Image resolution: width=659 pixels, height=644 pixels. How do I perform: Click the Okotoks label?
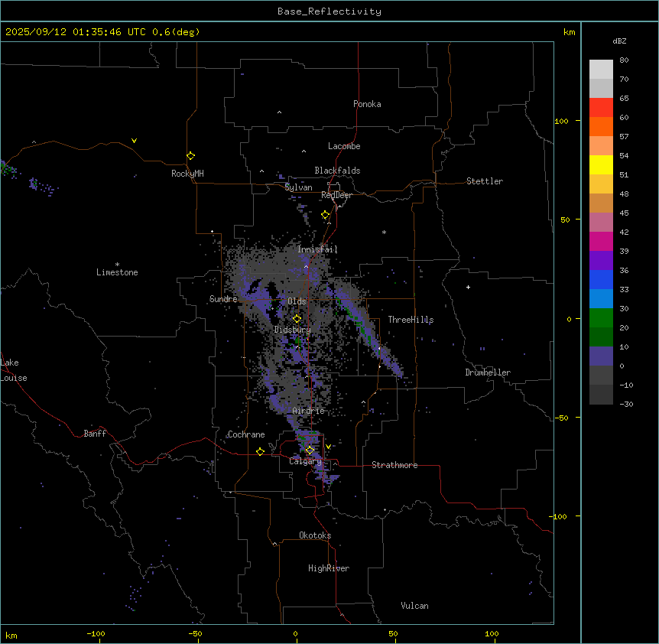315,535
